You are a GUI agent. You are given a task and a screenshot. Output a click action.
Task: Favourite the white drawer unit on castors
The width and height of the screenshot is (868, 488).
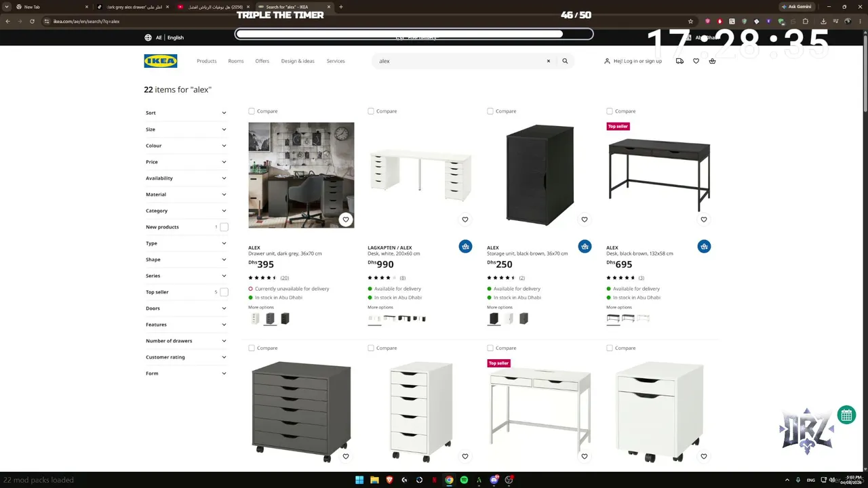tap(465, 457)
